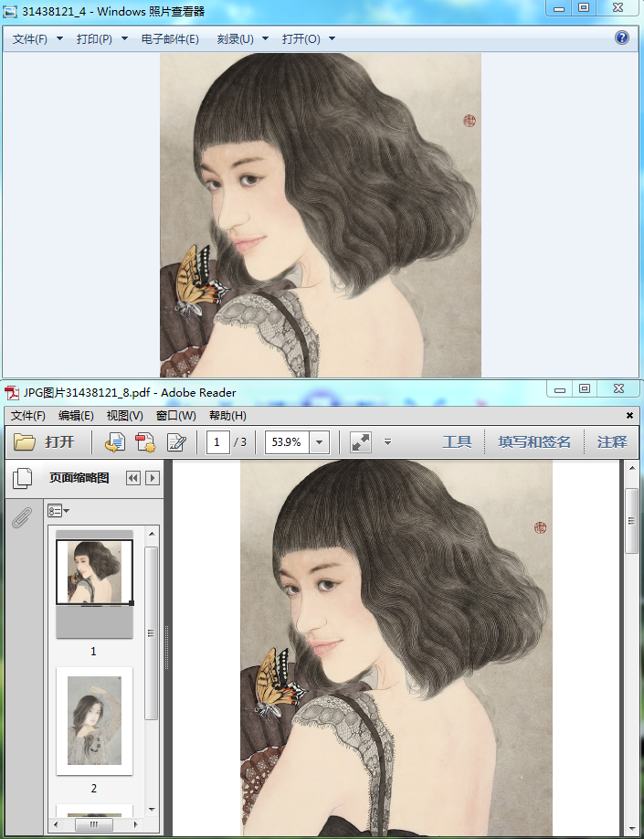Open the 工具 pane in Adobe Reader
The width and height of the screenshot is (644, 839).
(x=457, y=442)
